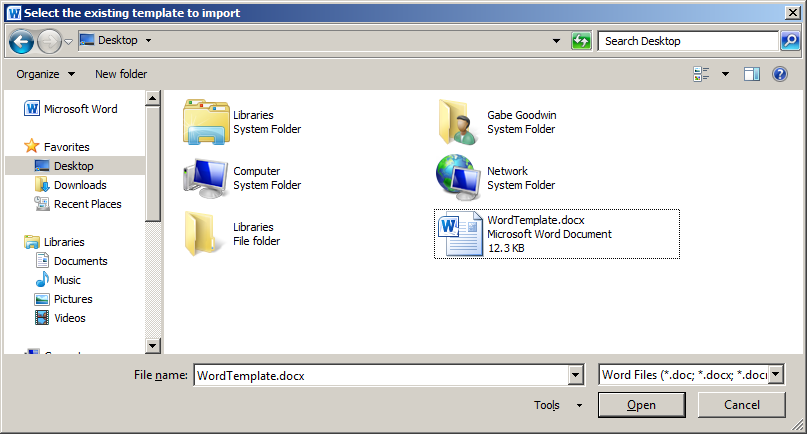Viewport: 807px width, 434px height.
Task: Click the Desktop icon in address bar
Action: tap(87, 40)
